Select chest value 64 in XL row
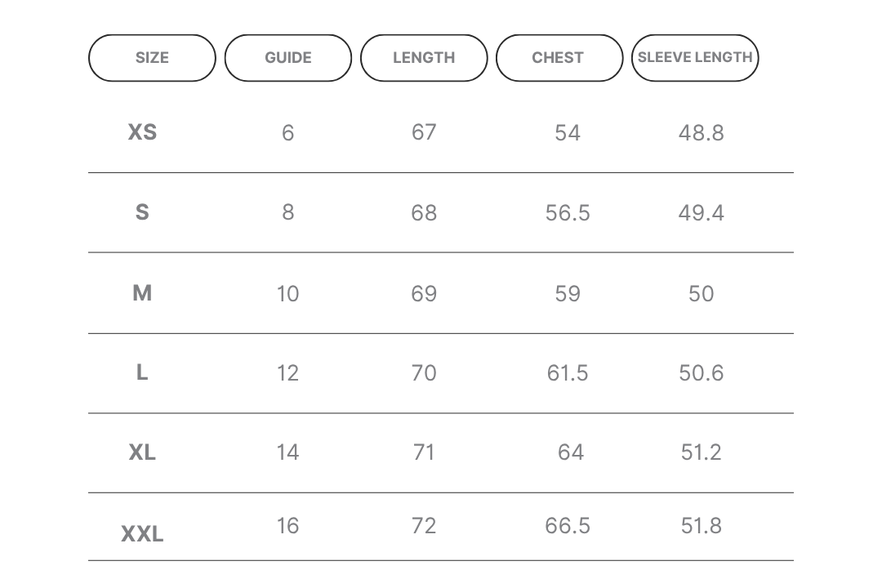 (571, 452)
